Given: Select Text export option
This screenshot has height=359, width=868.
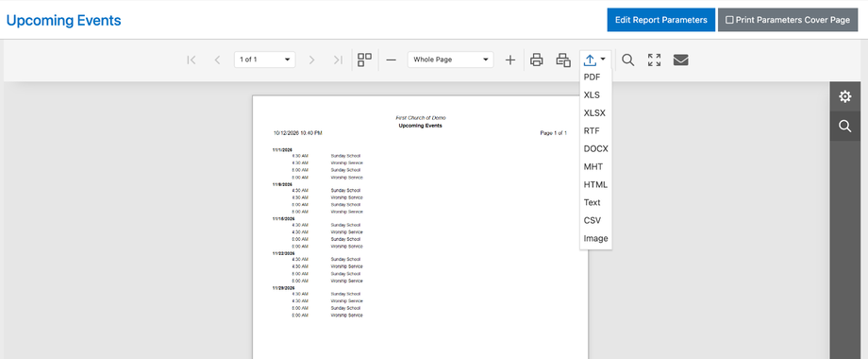Looking at the screenshot, I should coord(592,202).
